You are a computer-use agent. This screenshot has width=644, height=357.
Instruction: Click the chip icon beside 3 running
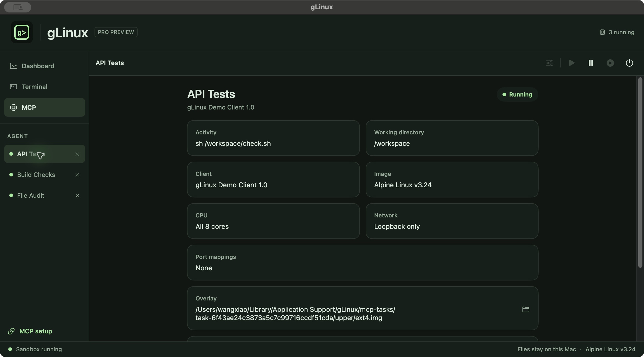click(x=602, y=32)
